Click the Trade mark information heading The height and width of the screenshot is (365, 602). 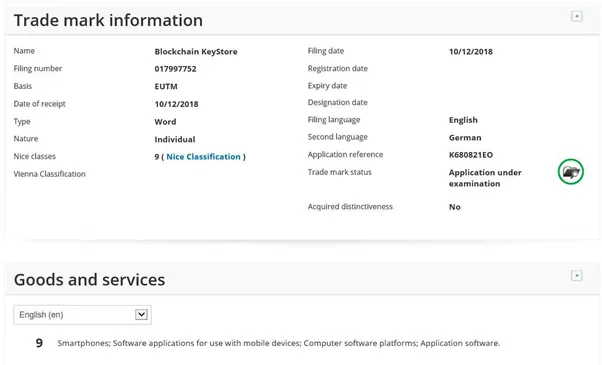coord(108,20)
